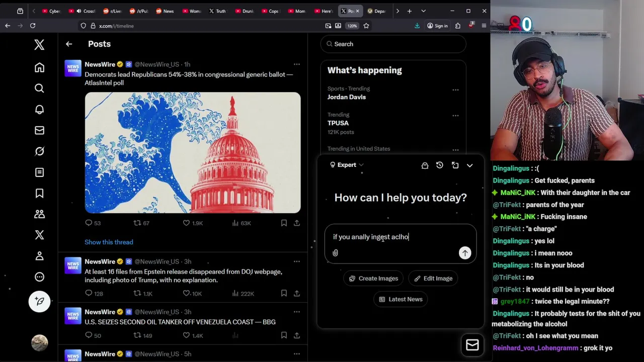Switch to the Cops browser tab
This screenshot has width=644, height=362.
(270, 11)
